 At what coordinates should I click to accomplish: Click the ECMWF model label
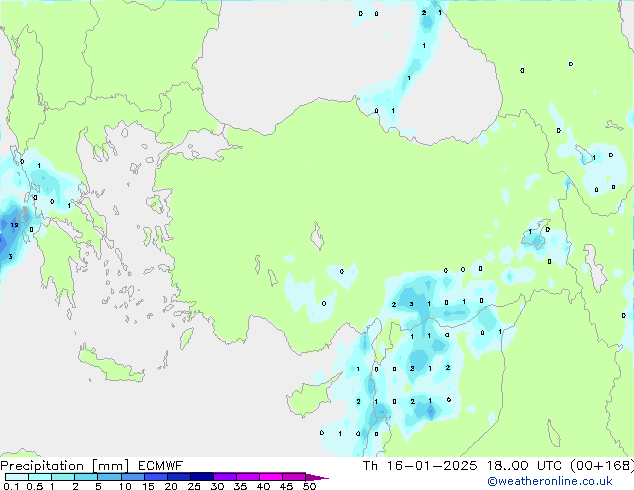coord(155,466)
